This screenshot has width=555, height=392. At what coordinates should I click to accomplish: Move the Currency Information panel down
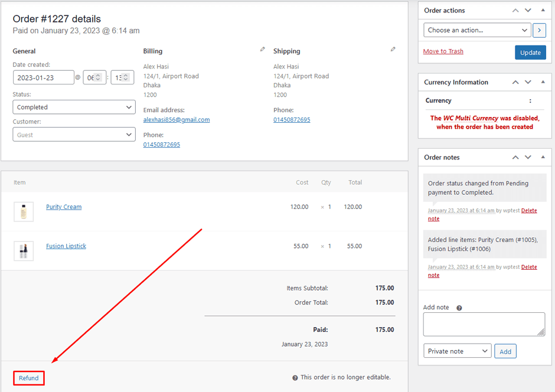[528, 82]
